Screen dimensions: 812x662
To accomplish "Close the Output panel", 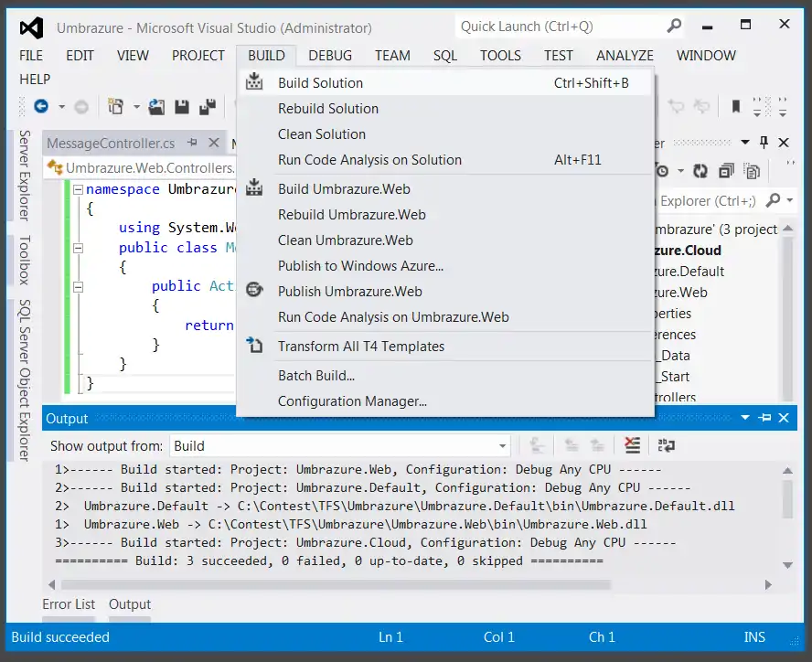I will click(784, 418).
